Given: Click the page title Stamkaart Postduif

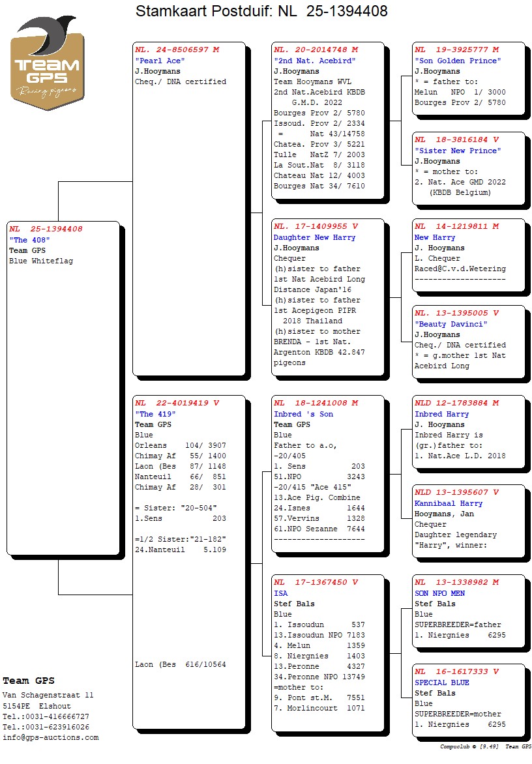Looking at the screenshot, I should (x=261, y=11).
